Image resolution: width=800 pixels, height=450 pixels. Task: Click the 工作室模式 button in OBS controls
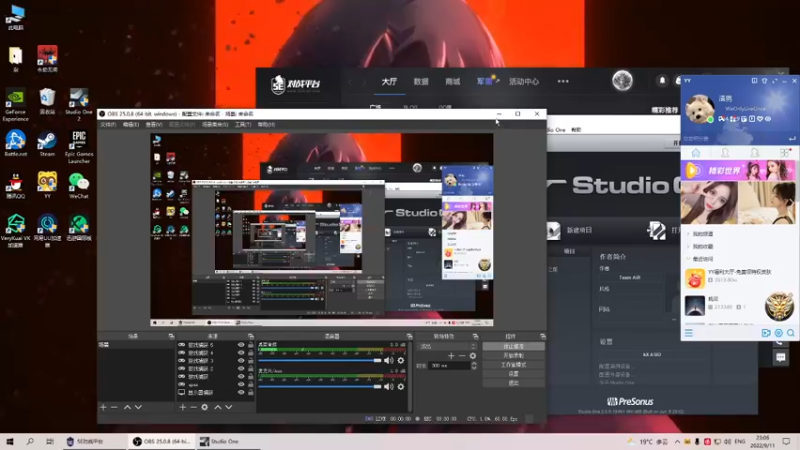[513, 365]
